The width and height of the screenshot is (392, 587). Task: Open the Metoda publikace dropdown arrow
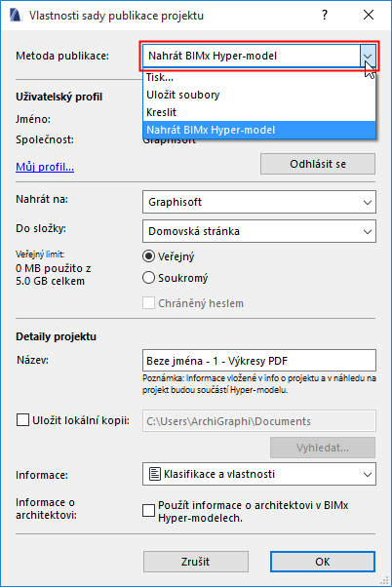point(368,57)
